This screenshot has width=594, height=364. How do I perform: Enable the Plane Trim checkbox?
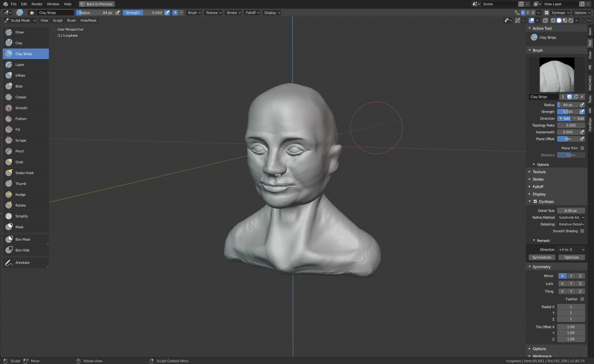tap(582, 148)
